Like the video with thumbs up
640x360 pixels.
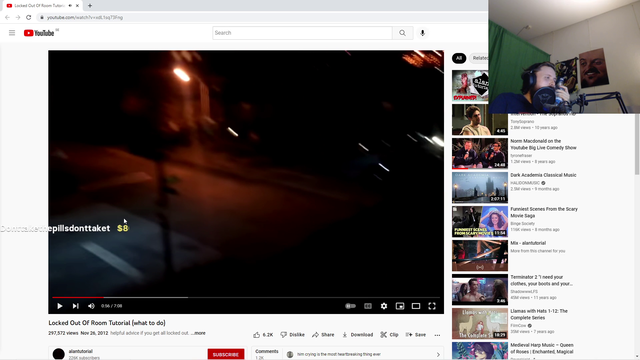pyautogui.click(x=263, y=335)
